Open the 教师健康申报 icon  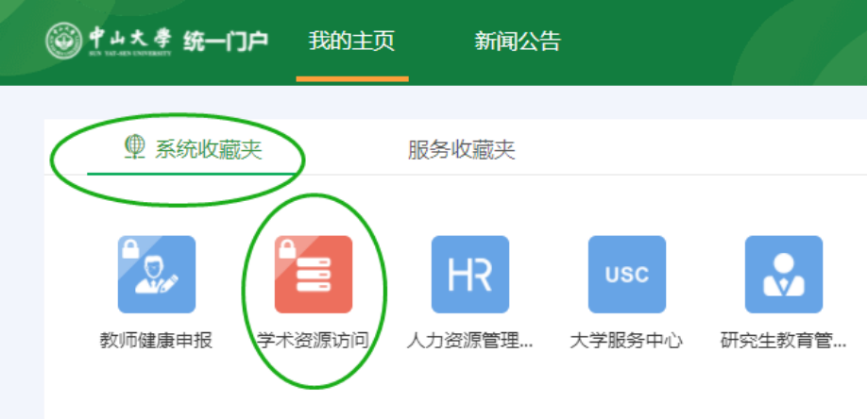point(157,275)
